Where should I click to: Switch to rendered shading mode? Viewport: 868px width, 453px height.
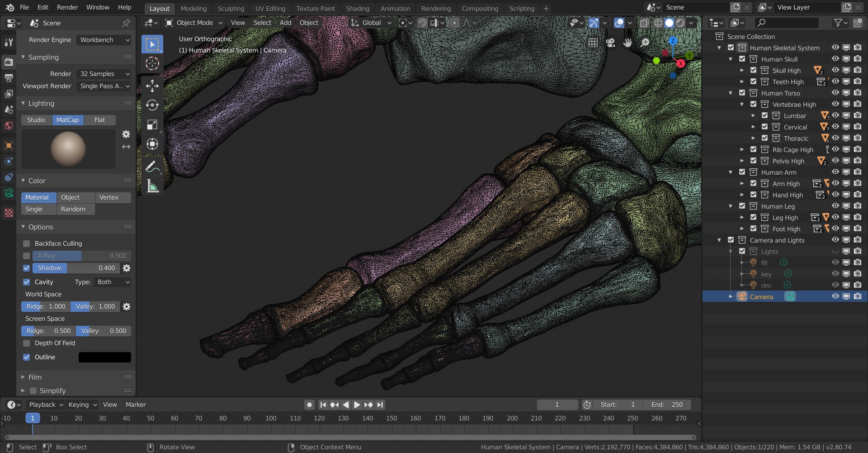click(x=680, y=23)
